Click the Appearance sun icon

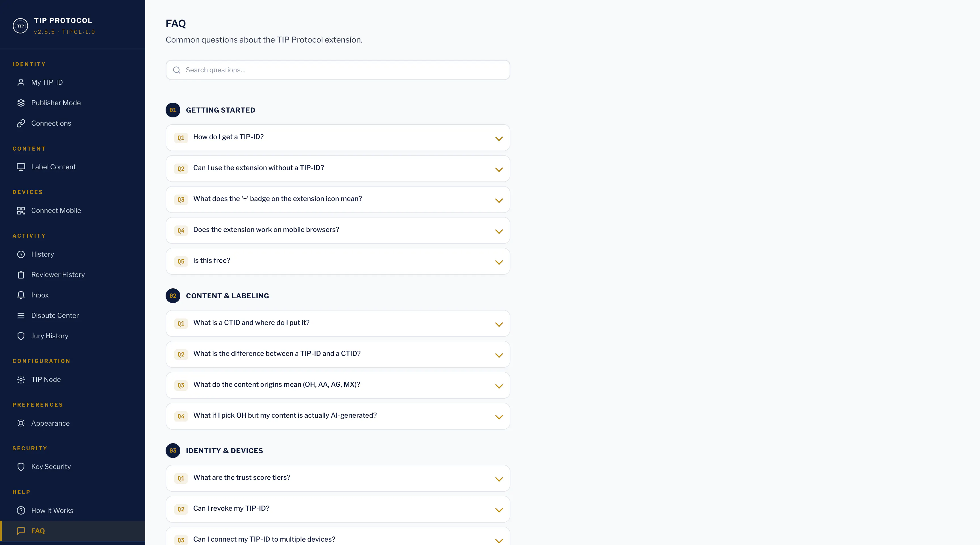click(x=21, y=423)
